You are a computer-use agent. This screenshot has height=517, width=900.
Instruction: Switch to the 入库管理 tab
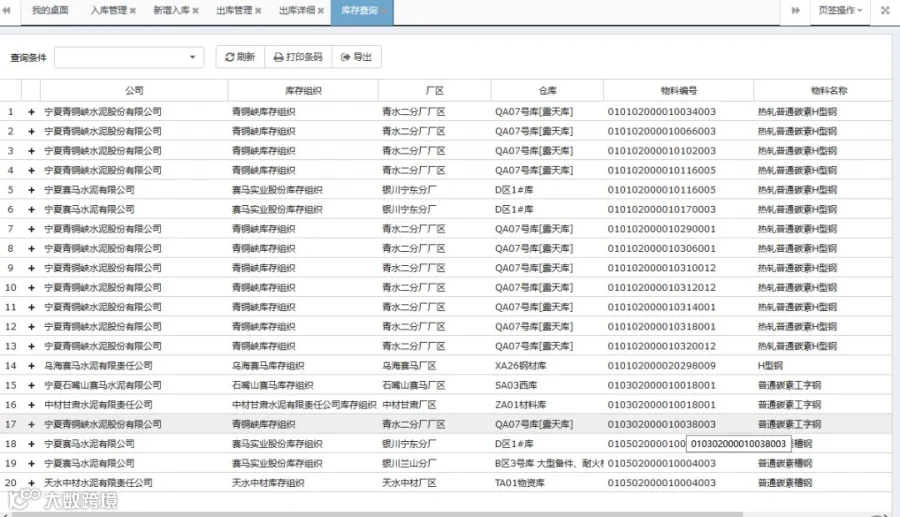[108, 10]
